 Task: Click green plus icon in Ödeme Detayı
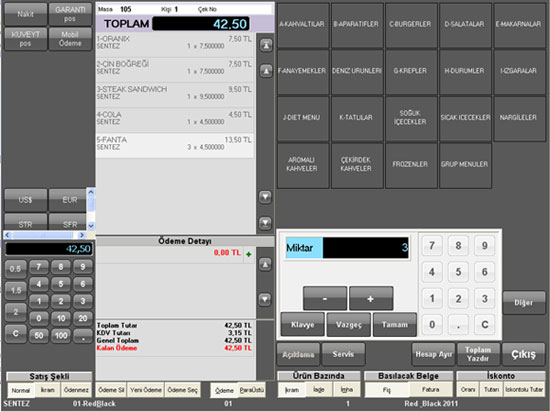[x=249, y=254]
